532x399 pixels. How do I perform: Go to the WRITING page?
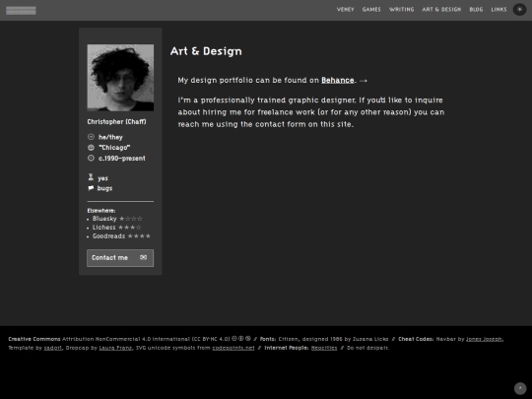click(x=401, y=10)
